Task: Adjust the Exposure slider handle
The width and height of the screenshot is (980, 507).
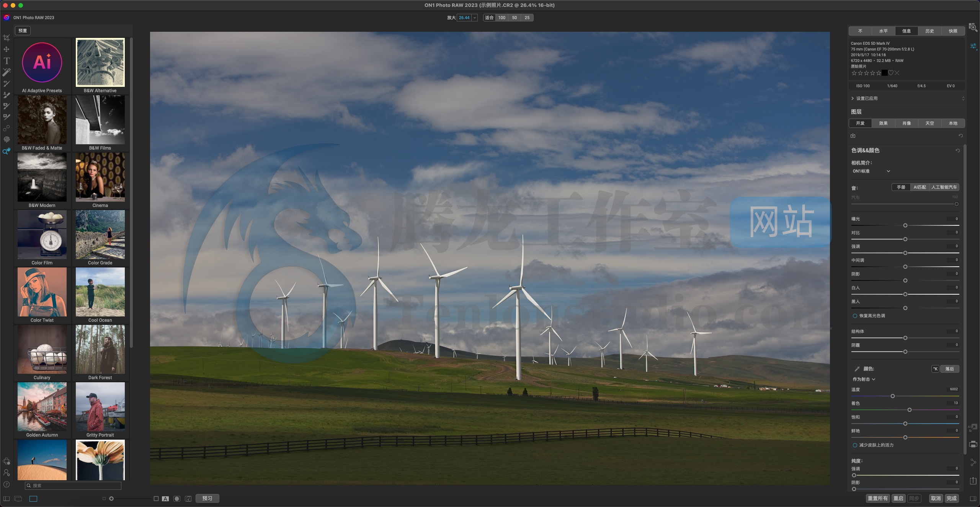Action: (905, 225)
